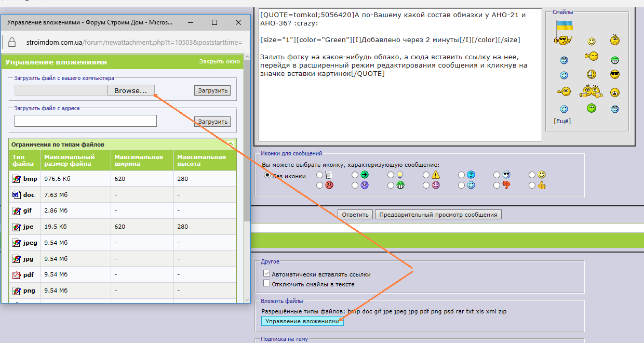Click the file URL input field

coord(86,121)
